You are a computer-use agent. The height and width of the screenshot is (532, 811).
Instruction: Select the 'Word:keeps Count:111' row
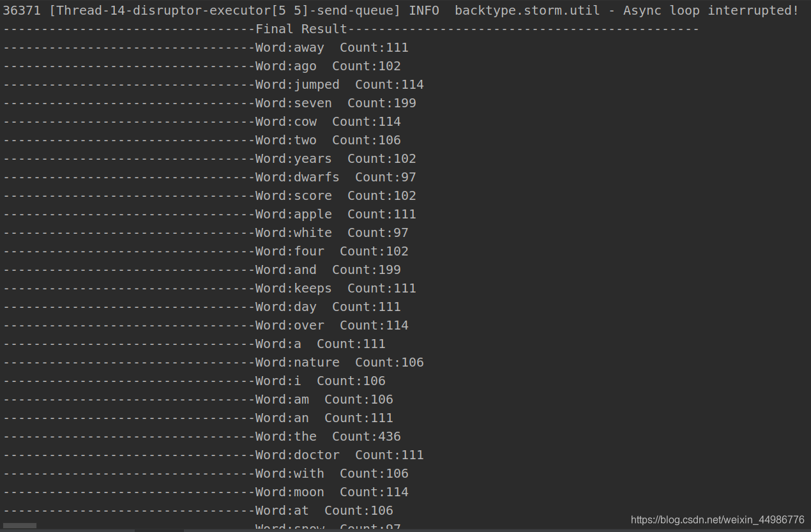click(x=209, y=288)
